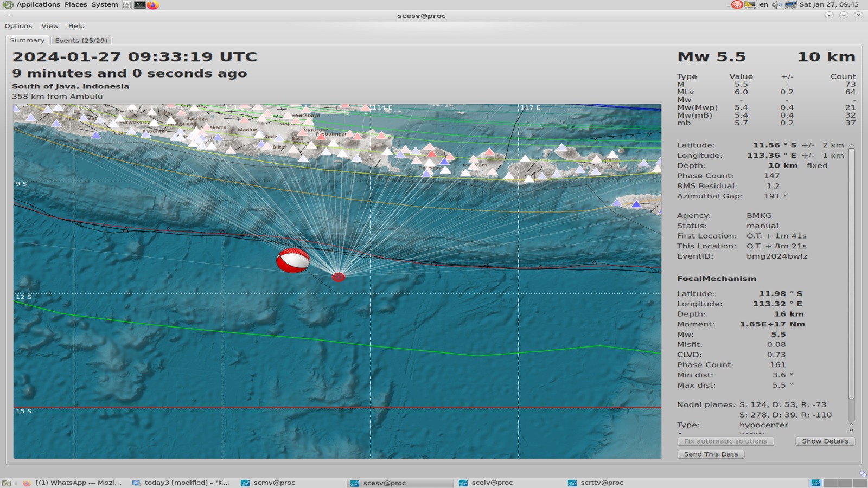This screenshot has width=868, height=488.
Task: Open the View menu
Action: click(50, 26)
